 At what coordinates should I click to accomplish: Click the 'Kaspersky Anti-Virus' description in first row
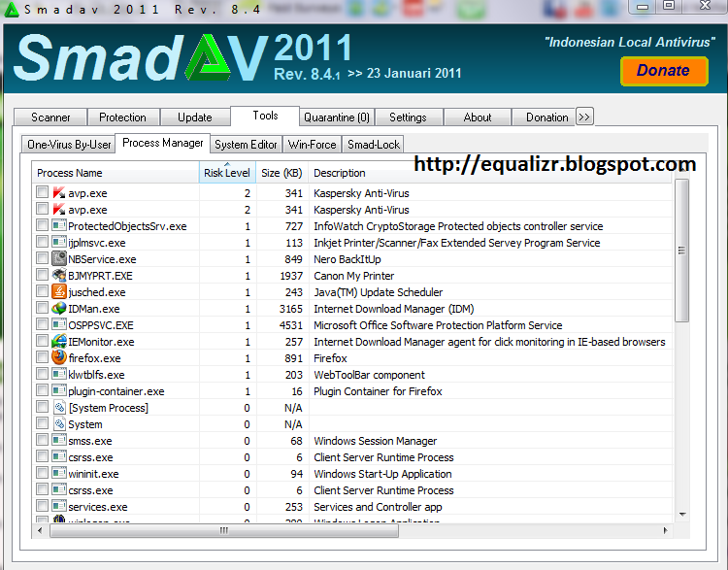click(361, 193)
